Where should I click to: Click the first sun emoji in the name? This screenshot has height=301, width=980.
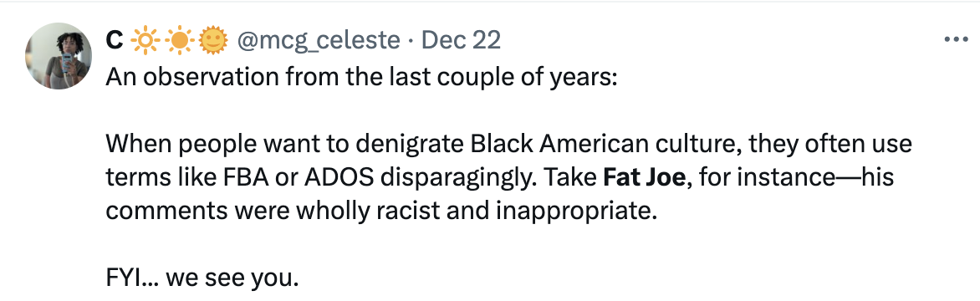coord(144,41)
